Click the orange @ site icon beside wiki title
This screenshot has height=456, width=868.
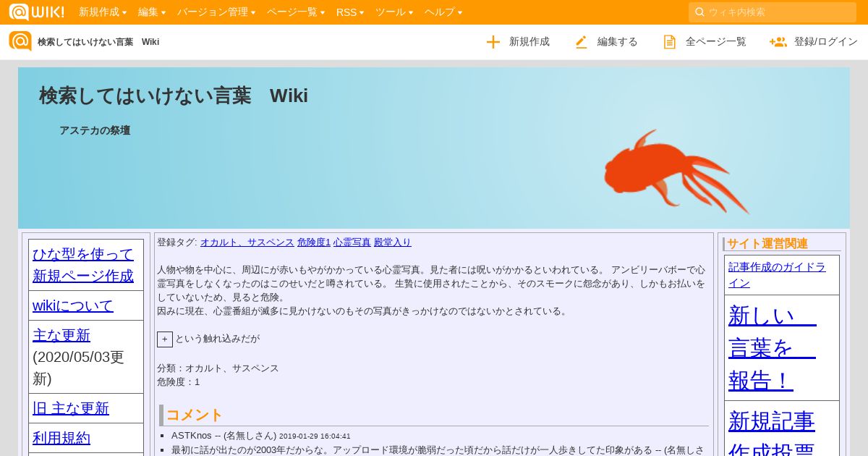[x=20, y=41]
